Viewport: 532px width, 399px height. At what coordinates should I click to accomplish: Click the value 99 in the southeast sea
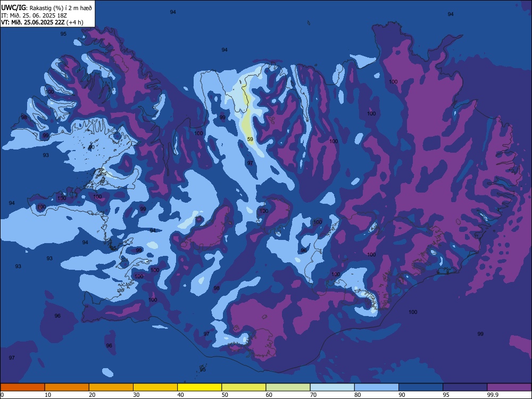coord(480,334)
